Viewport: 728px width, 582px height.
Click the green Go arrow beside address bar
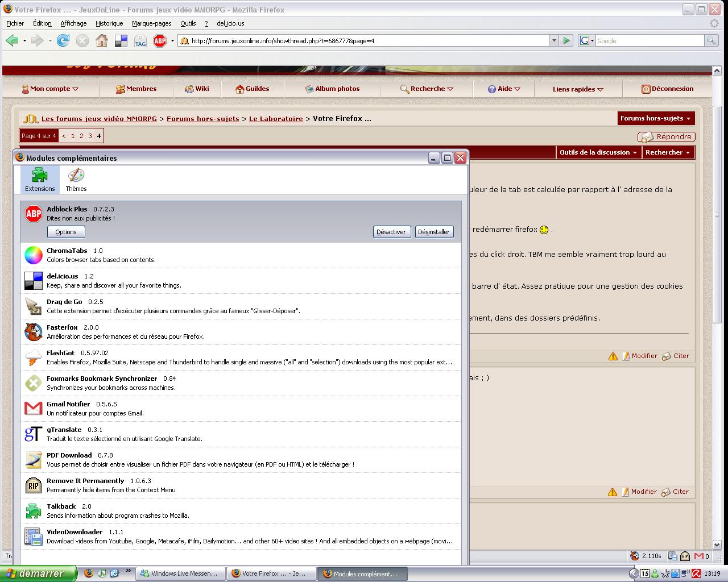pos(566,40)
